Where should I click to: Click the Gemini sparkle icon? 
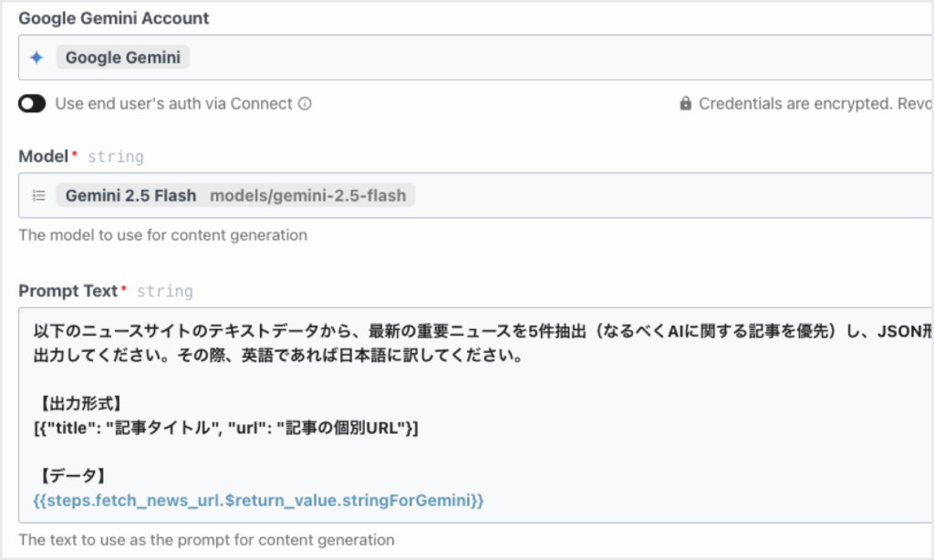(x=36, y=57)
